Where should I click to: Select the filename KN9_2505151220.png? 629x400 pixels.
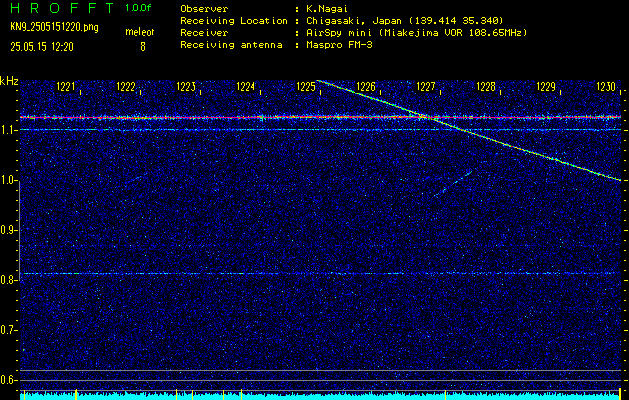click(54, 27)
